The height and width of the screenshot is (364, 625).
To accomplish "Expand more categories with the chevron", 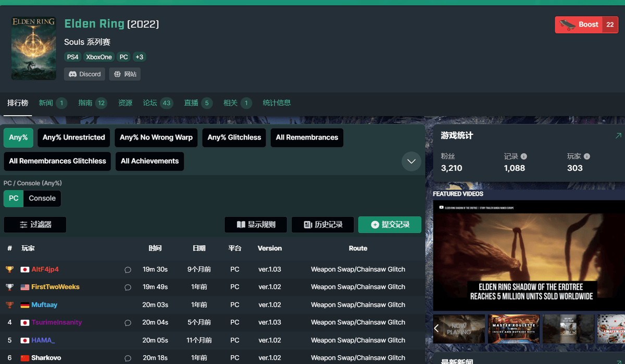I will (x=411, y=161).
